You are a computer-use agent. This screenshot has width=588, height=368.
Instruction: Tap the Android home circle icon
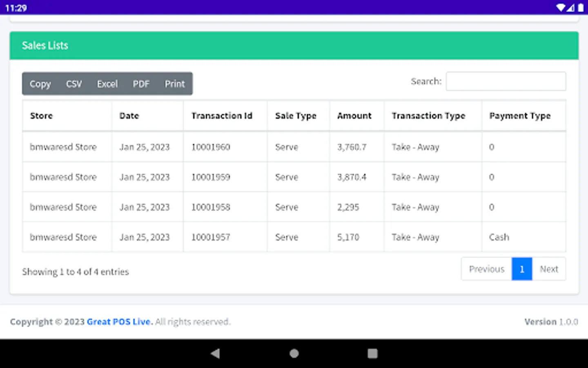click(x=294, y=353)
